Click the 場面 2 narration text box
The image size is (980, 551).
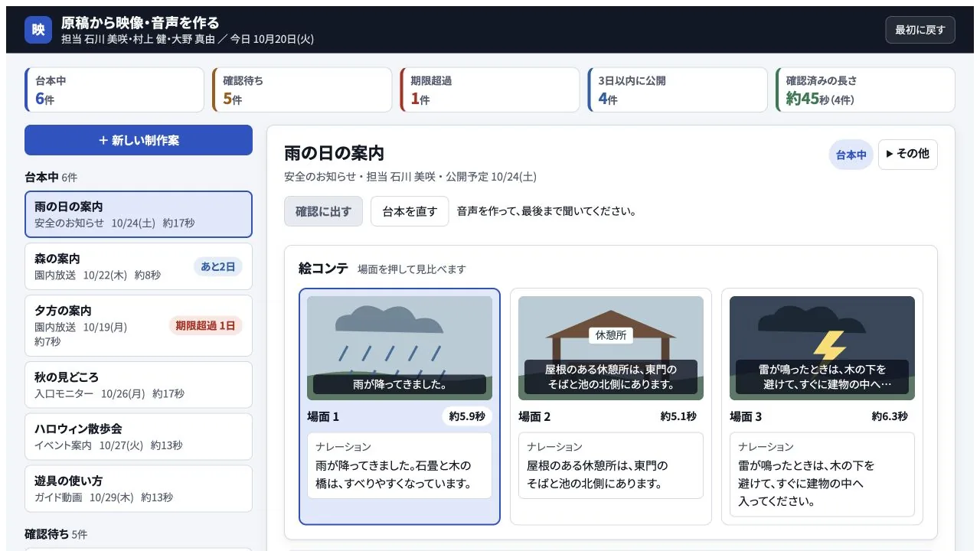tap(611, 465)
